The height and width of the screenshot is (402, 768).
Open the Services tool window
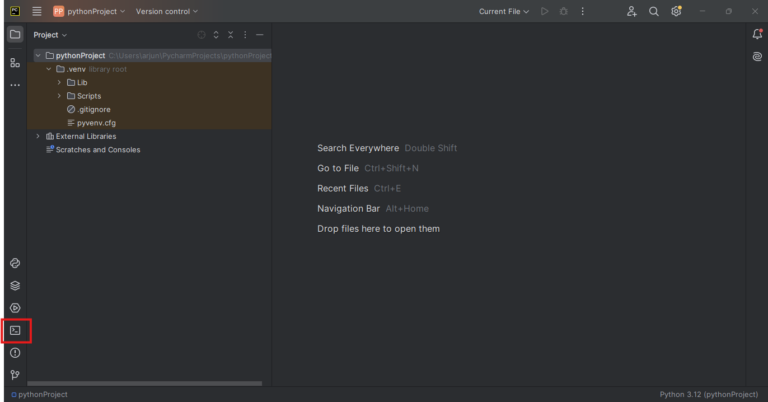pos(15,308)
